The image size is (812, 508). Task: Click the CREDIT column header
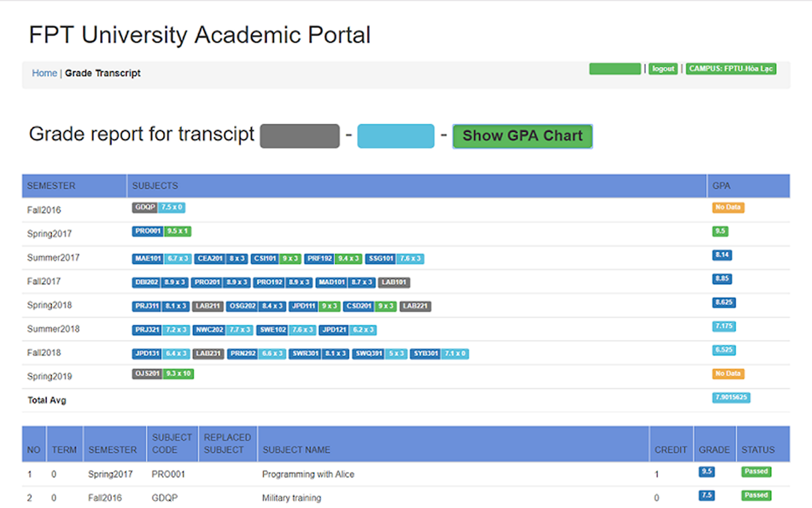[671, 450]
